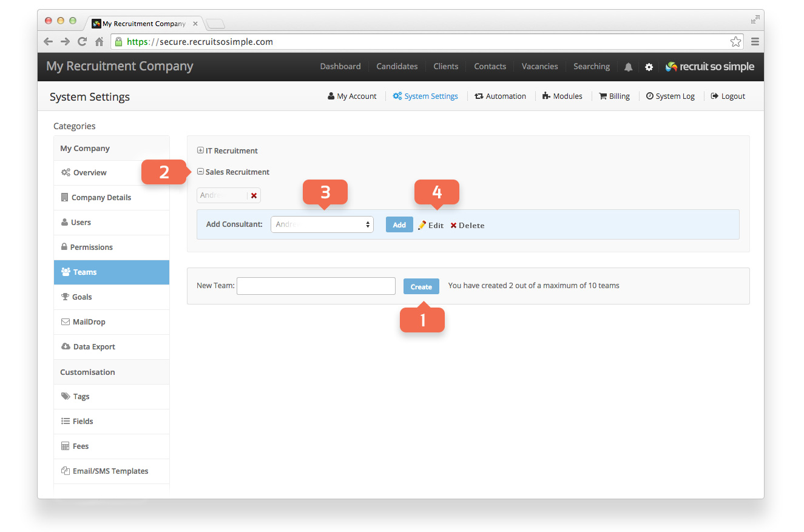Remove consultant with red X icon

coord(254,195)
